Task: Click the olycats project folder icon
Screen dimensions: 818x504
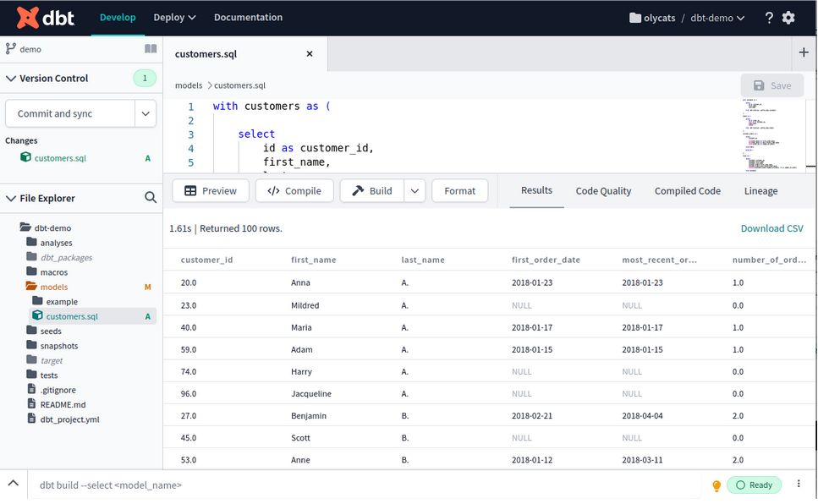Action: (635, 18)
